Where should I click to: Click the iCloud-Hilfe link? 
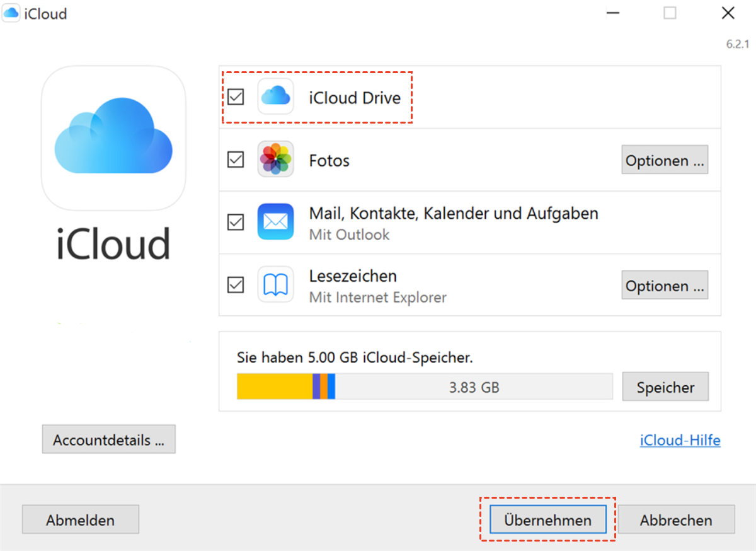680,440
